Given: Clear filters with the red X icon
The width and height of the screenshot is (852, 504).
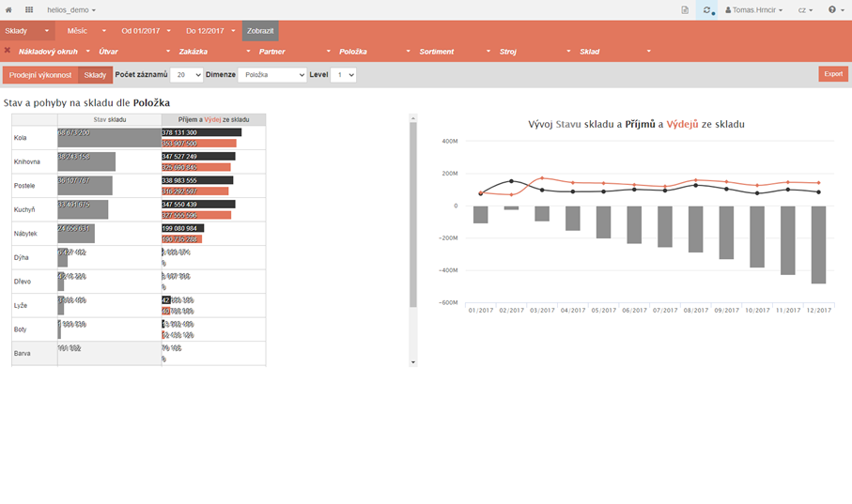Looking at the screenshot, I should [x=8, y=51].
